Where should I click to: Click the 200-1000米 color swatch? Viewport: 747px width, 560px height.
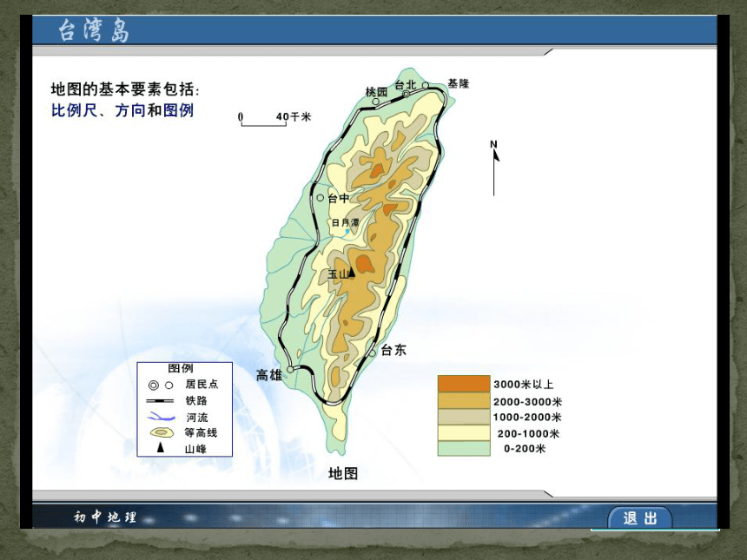464,433
